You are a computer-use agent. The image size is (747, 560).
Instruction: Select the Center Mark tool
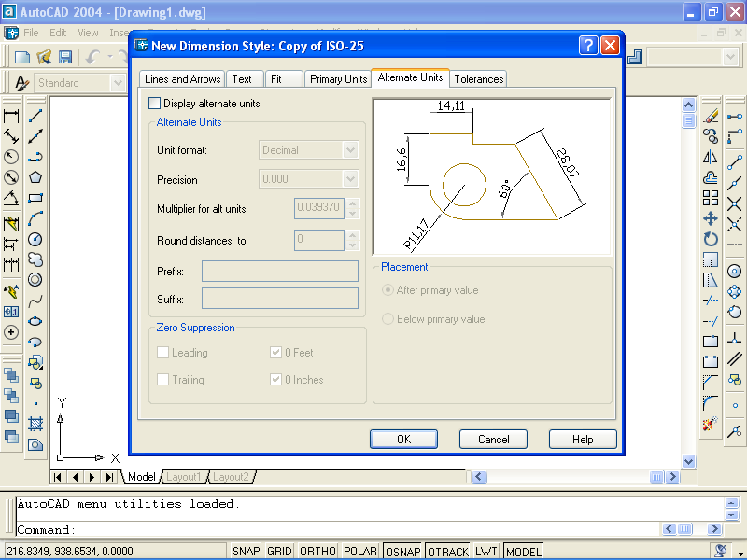pos(11,332)
